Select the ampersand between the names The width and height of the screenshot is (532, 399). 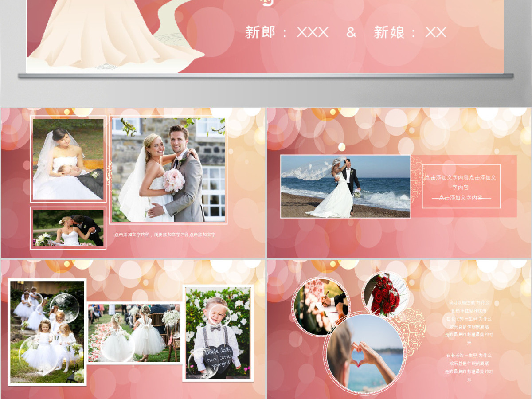pyautogui.click(x=351, y=32)
